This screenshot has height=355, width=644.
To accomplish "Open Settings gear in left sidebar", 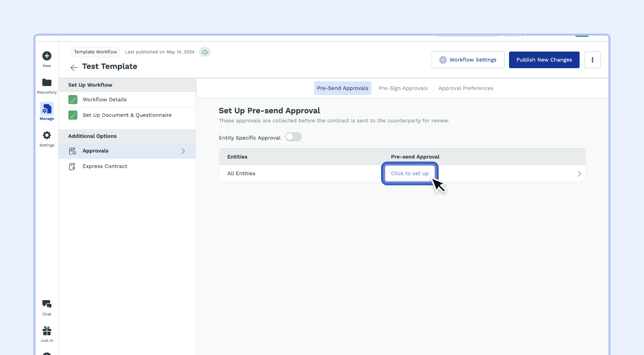I will pyautogui.click(x=47, y=135).
